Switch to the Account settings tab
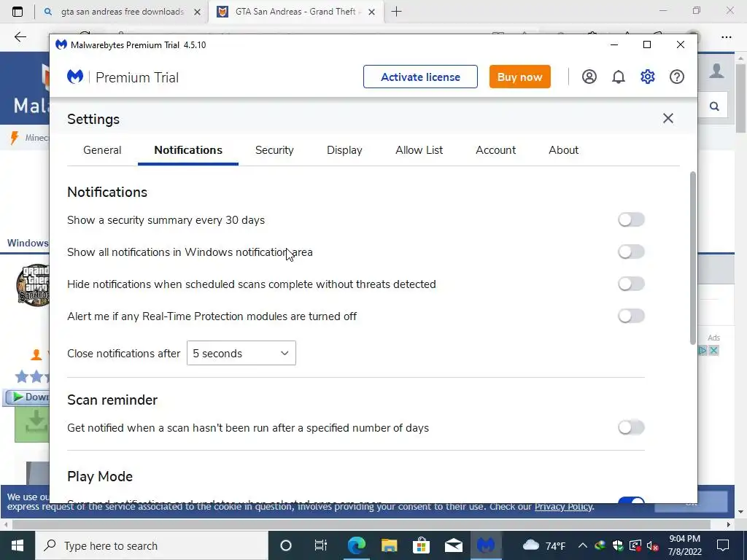 click(495, 150)
